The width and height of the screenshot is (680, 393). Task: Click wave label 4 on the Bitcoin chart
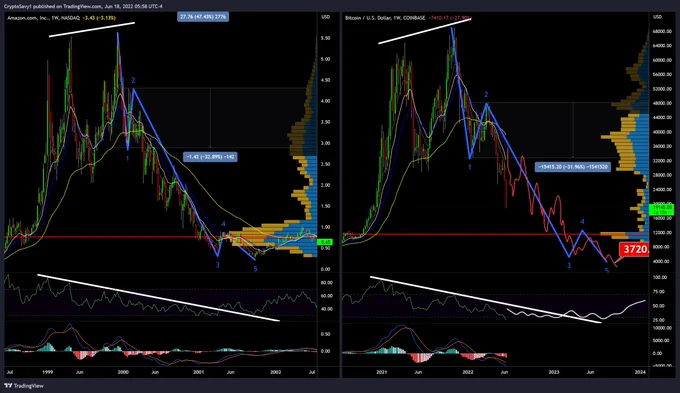click(x=582, y=222)
